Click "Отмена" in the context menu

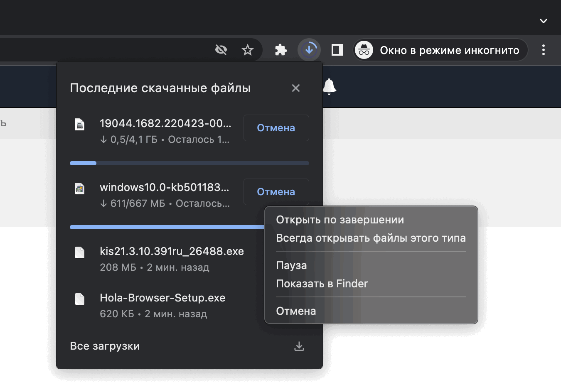tap(296, 311)
